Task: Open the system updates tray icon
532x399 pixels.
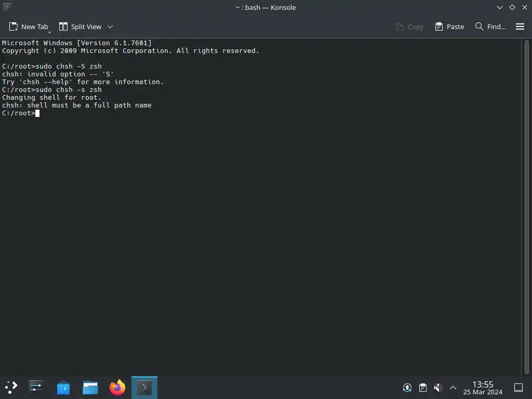Action: [407, 388]
